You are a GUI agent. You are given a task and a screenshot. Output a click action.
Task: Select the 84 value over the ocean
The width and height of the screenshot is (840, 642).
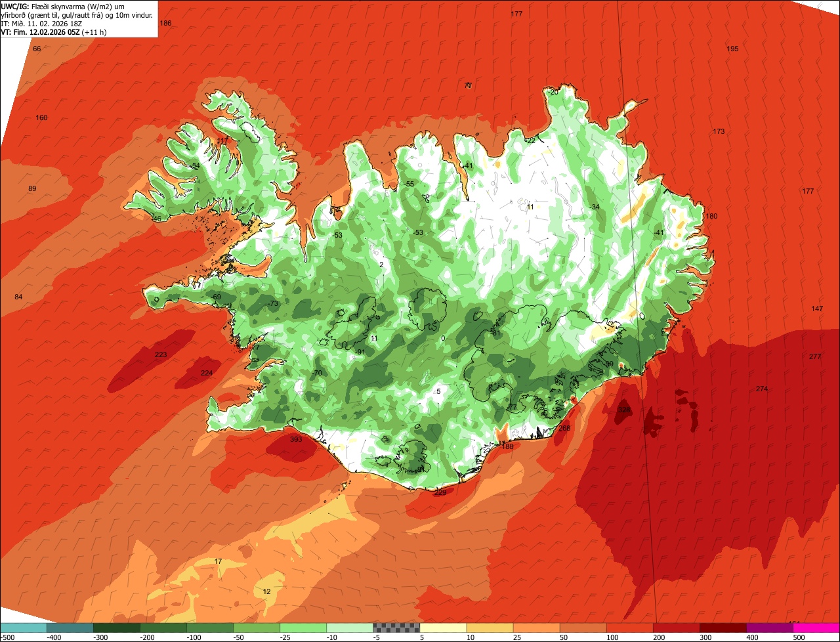pyautogui.click(x=18, y=297)
